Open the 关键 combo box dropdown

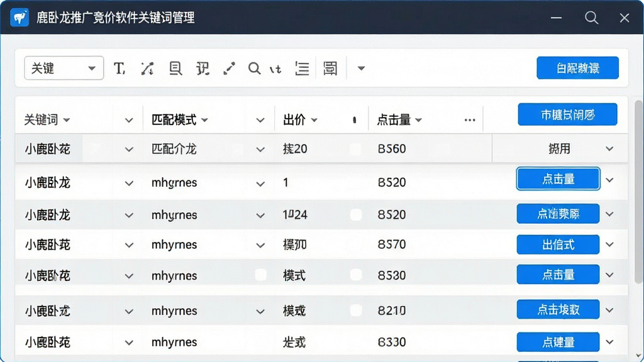tap(64, 68)
